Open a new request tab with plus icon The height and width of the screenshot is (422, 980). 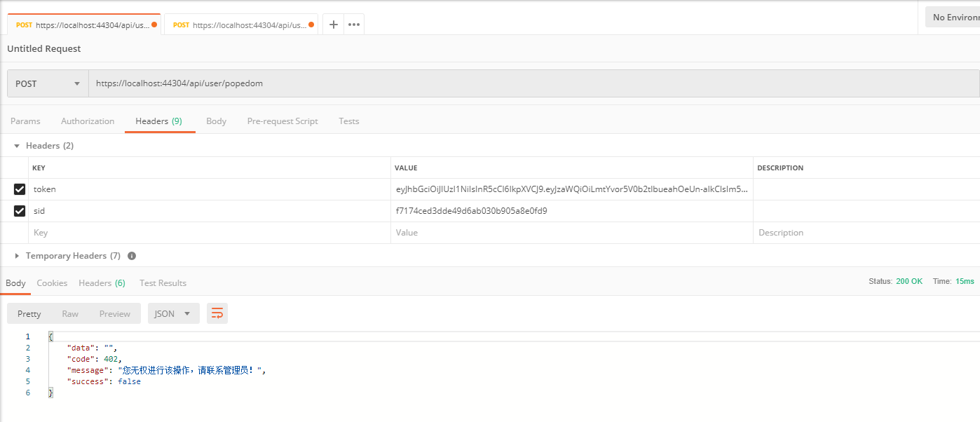coord(334,25)
